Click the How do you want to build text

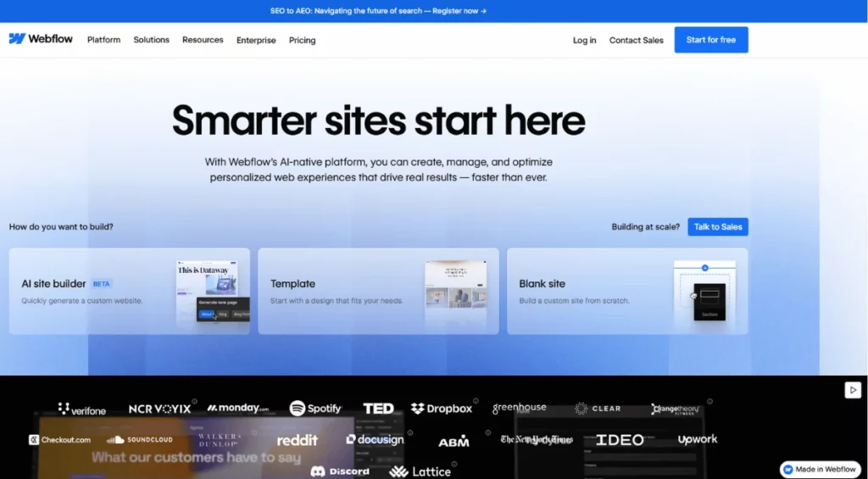tap(61, 226)
